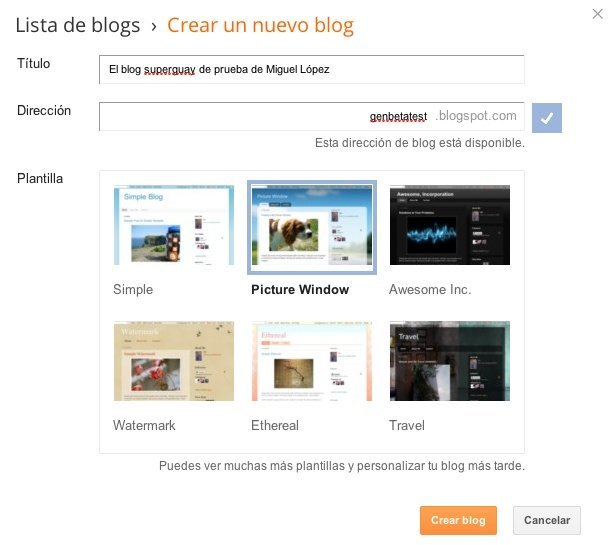Click the Dirección address field

point(311,117)
